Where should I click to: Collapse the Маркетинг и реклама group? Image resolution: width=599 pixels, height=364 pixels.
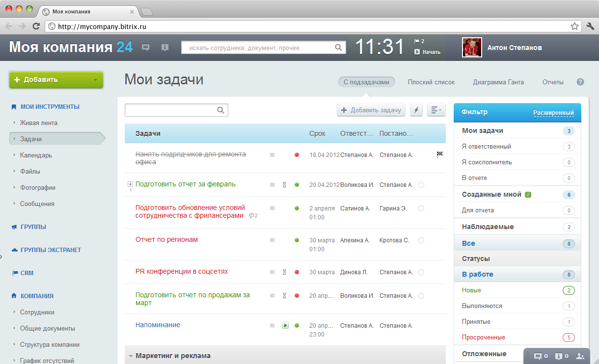(131, 356)
